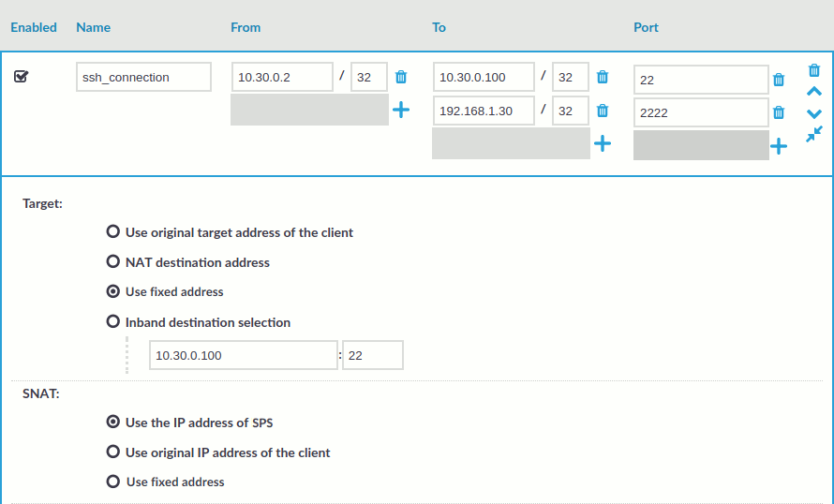Click the connection Name input field
Screen dimensions: 834x504
pyautogui.click(x=143, y=78)
